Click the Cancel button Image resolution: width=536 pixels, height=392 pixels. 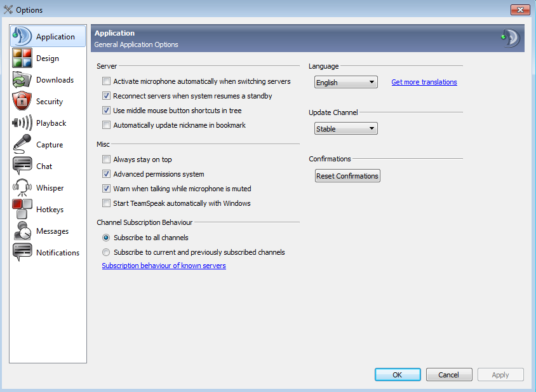tap(449, 375)
